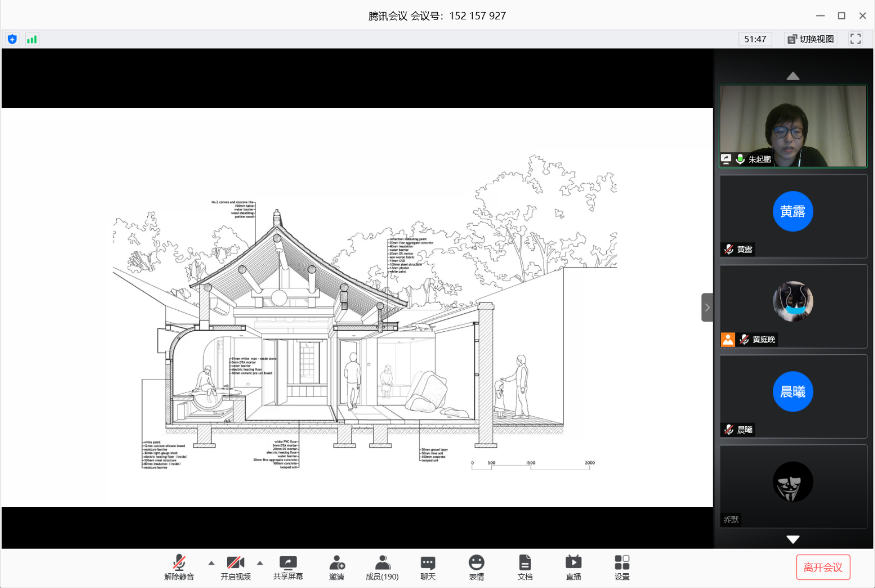Expand video options arrow beside 开启视频
The height and width of the screenshot is (588, 875).
tap(260, 563)
